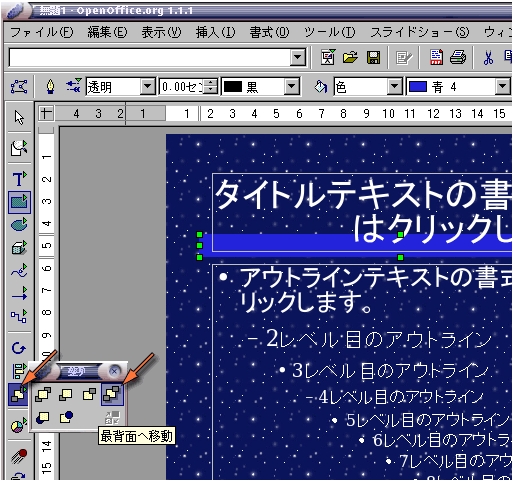Open the Line properties pen icon

click(x=50, y=87)
